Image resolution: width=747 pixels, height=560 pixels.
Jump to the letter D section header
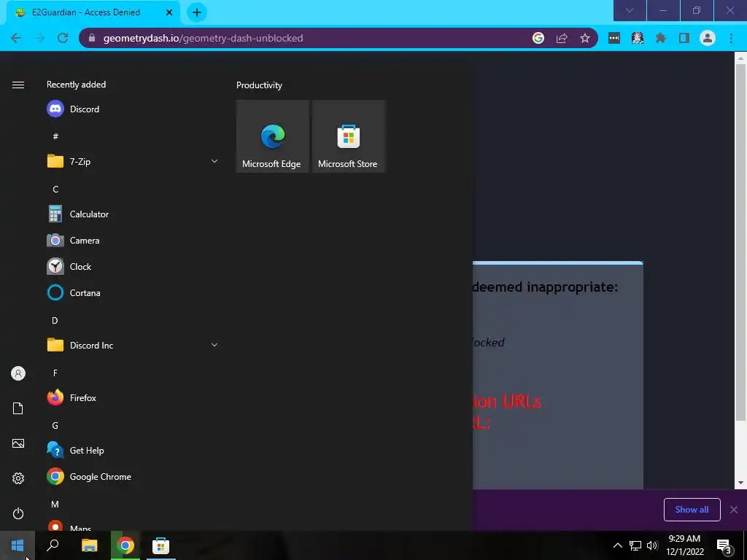(x=55, y=321)
